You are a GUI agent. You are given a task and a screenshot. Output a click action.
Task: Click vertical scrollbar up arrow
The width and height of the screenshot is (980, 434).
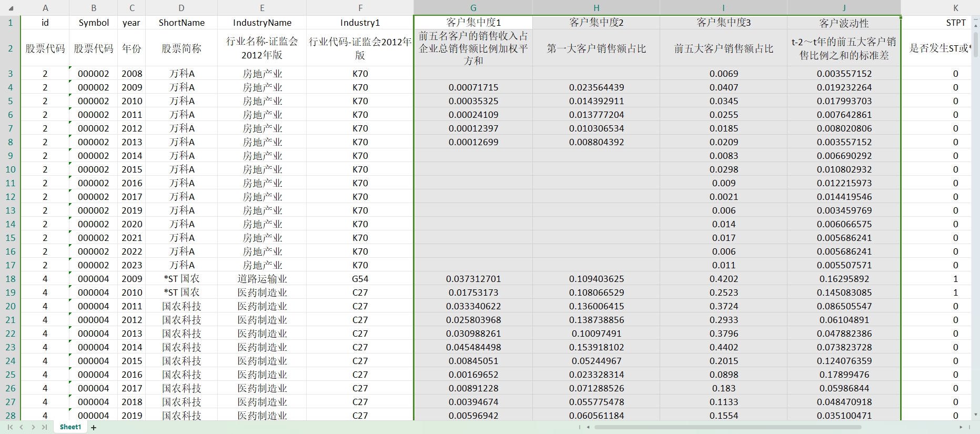(x=976, y=25)
